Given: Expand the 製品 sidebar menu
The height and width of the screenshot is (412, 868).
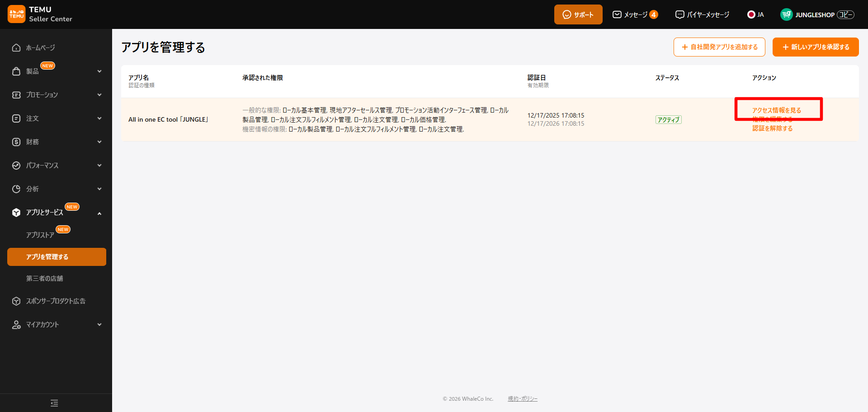Looking at the screenshot, I should (x=99, y=71).
